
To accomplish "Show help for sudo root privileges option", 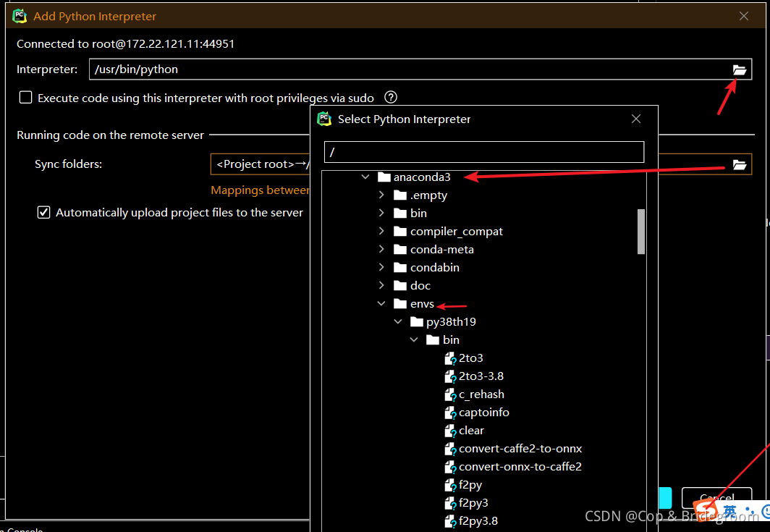I will point(390,97).
